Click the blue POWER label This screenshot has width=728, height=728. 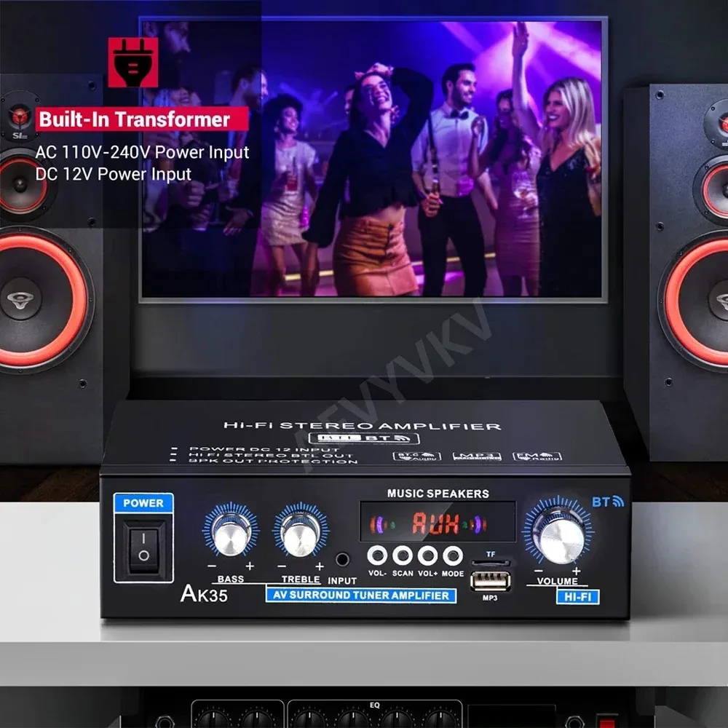[x=143, y=503]
